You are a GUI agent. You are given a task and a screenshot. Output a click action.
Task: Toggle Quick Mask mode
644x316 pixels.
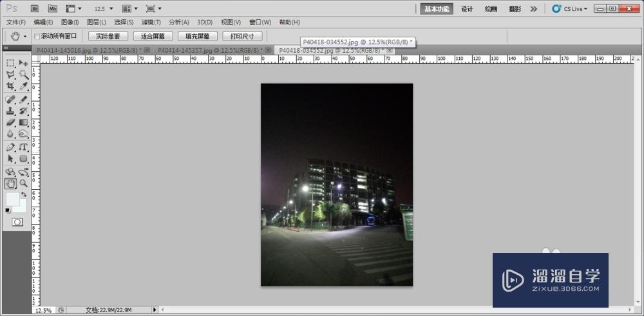(x=17, y=222)
